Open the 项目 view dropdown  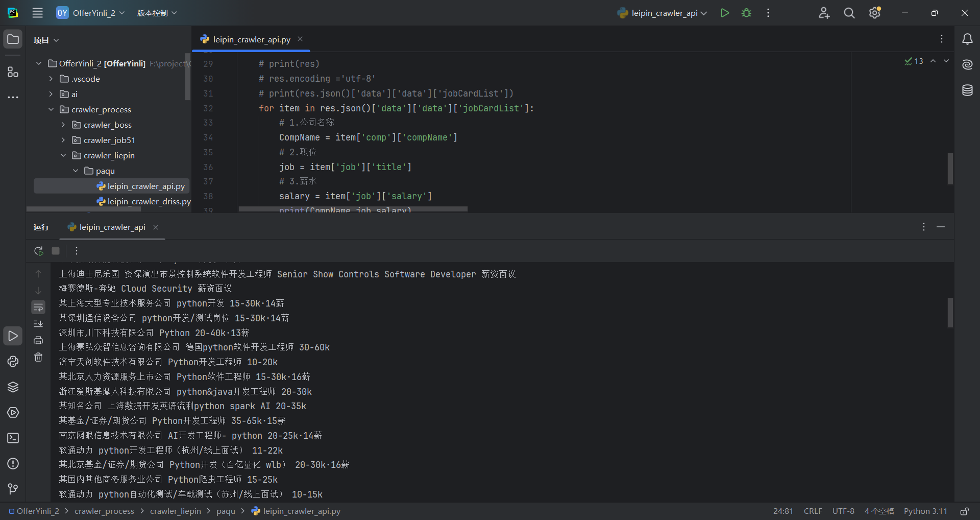click(x=46, y=40)
